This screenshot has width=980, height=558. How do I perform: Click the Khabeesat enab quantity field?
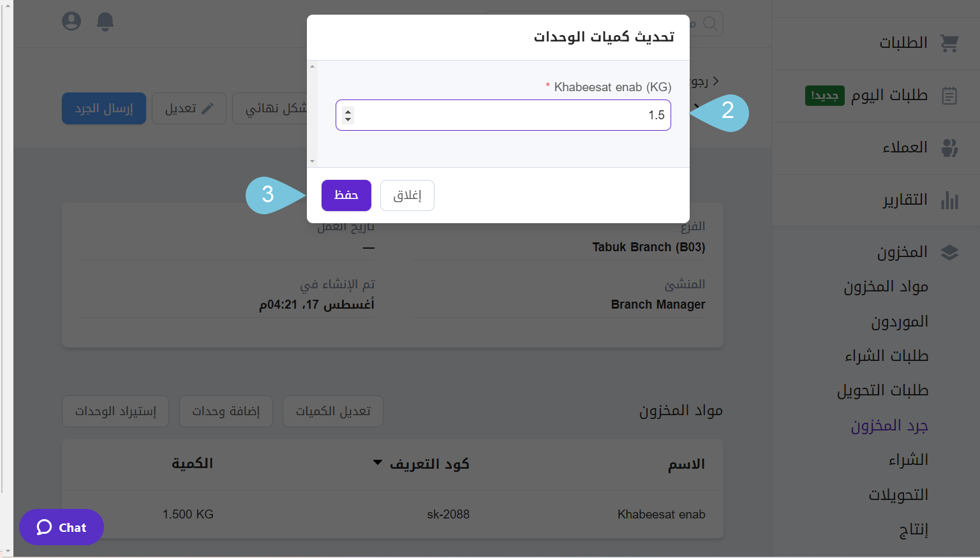(503, 115)
